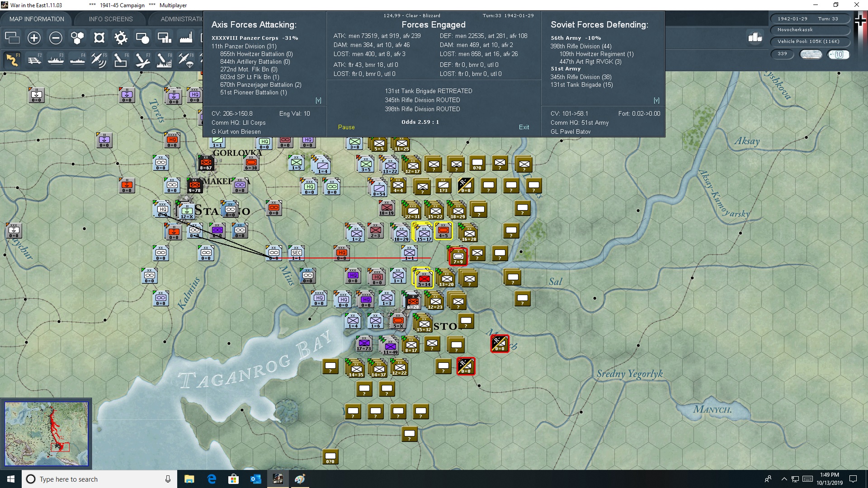Exit the combat results screen
The width and height of the screenshot is (868, 488).
(x=524, y=127)
